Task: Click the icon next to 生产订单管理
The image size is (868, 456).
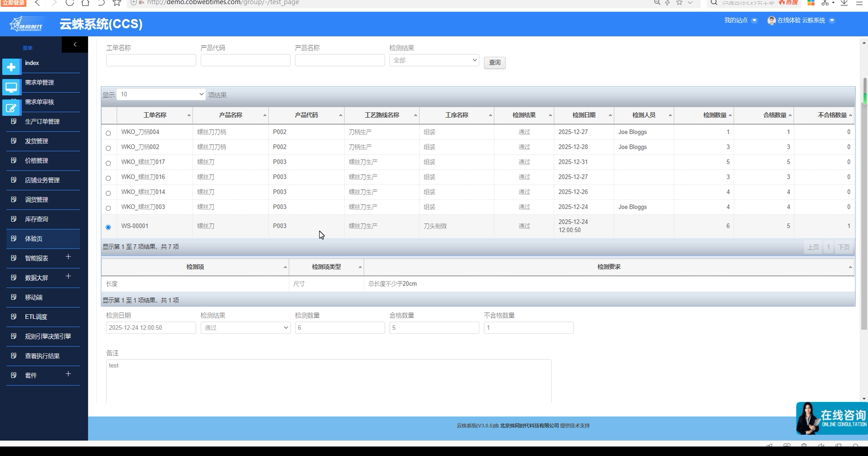Action: (x=14, y=121)
